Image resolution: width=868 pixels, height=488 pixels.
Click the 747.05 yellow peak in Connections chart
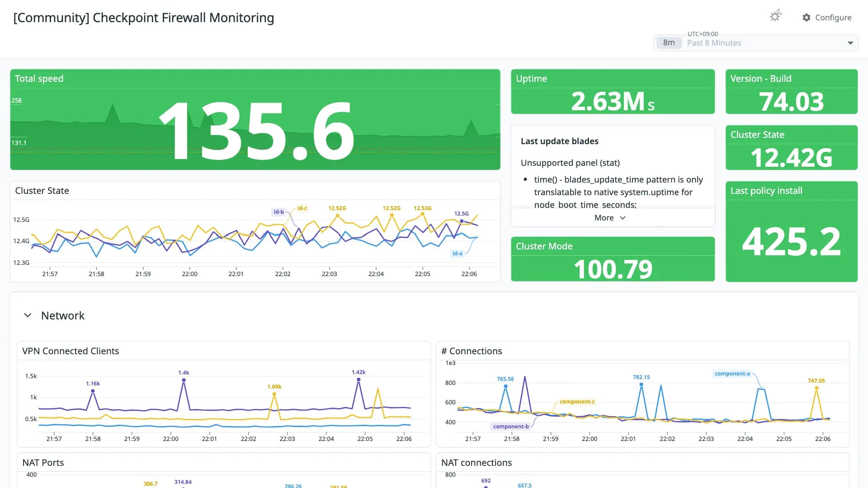coord(816,388)
